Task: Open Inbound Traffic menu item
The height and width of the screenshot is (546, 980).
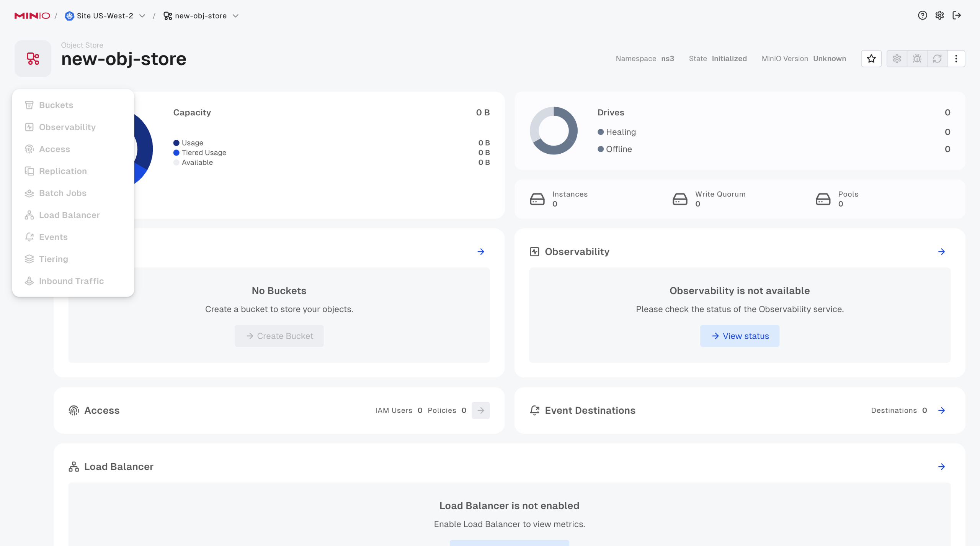Action: pyautogui.click(x=71, y=281)
